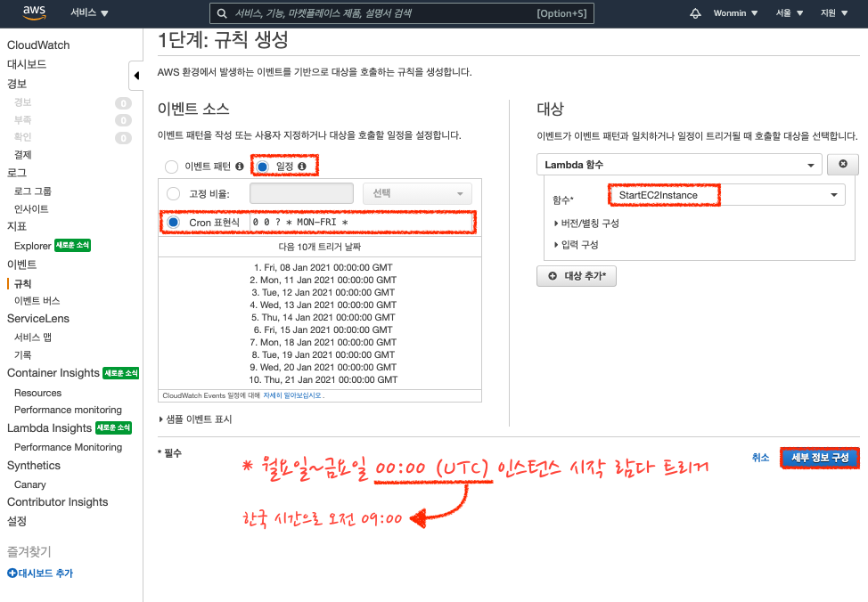Remove the Lambda target with X button
This screenshot has width=868, height=602.
click(842, 165)
